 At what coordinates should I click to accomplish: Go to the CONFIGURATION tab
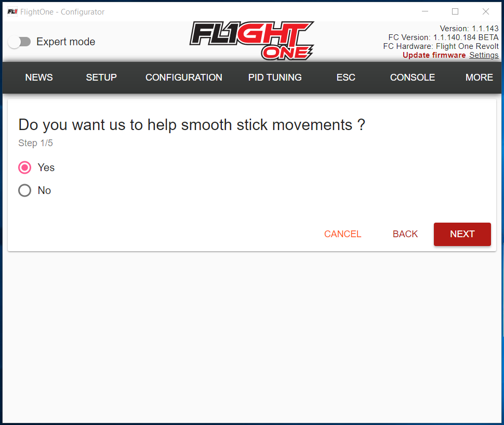(x=184, y=78)
